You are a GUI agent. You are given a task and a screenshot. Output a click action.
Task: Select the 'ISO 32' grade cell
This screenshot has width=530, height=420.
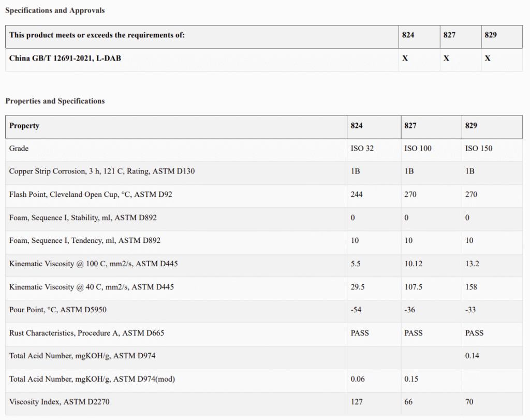point(362,149)
